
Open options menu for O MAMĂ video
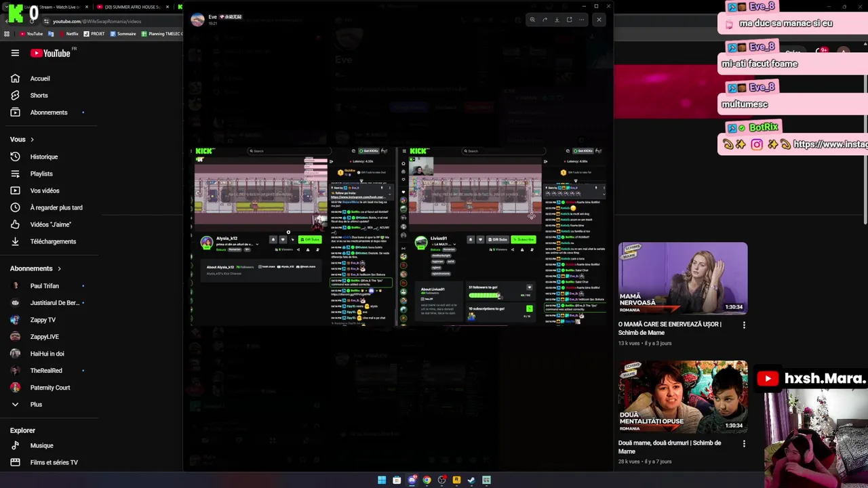coord(744,325)
